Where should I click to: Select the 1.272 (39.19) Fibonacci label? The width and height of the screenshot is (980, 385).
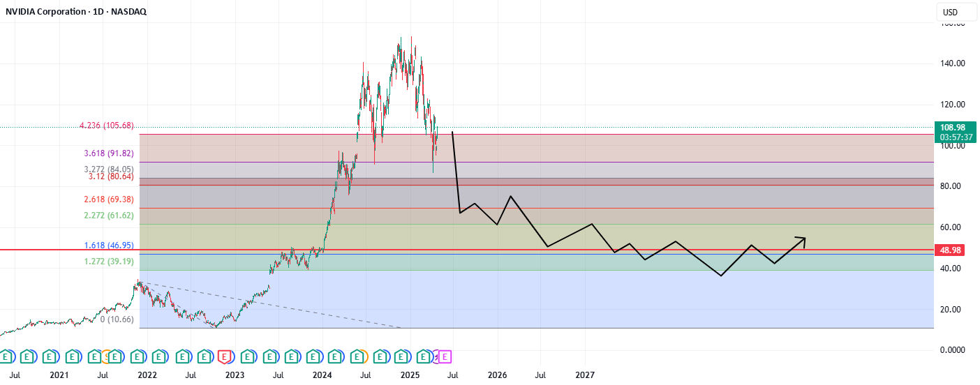click(109, 262)
